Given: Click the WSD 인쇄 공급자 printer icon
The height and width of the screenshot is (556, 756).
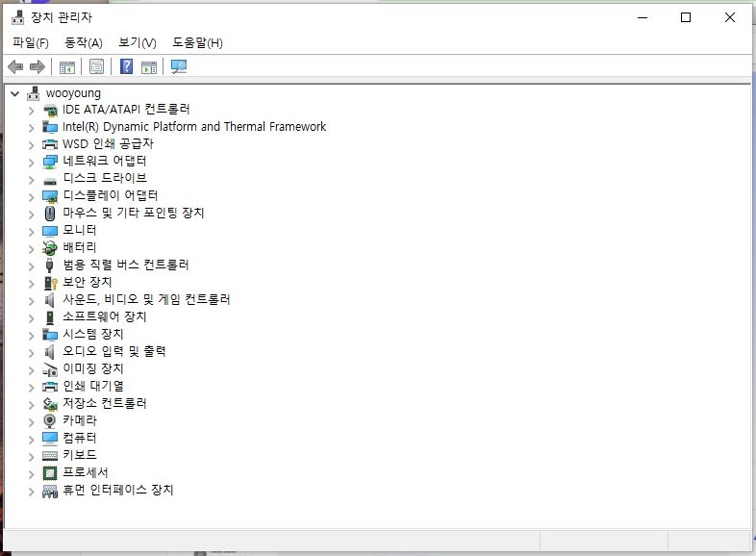Looking at the screenshot, I should [x=50, y=144].
